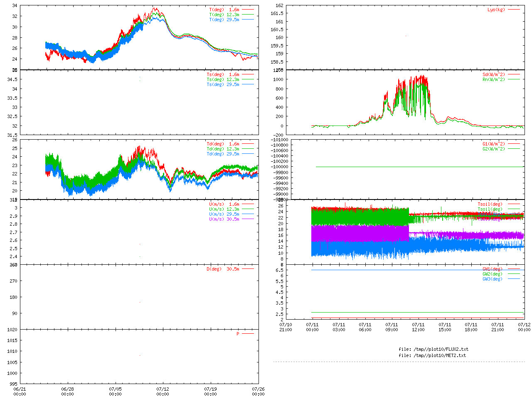Click the GW1(deg) legend label
This screenshot has height=399, width=532.
493,269
